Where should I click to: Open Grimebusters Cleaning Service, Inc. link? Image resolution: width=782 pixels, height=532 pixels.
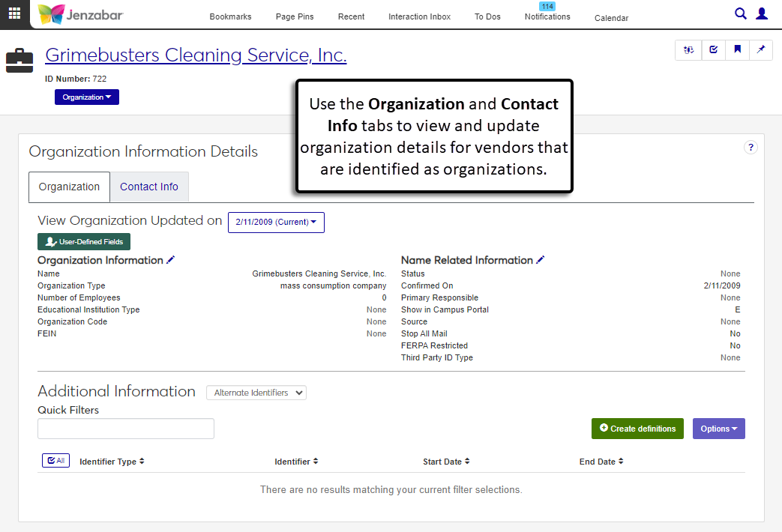pyautogui.click(x=196, y=55)
